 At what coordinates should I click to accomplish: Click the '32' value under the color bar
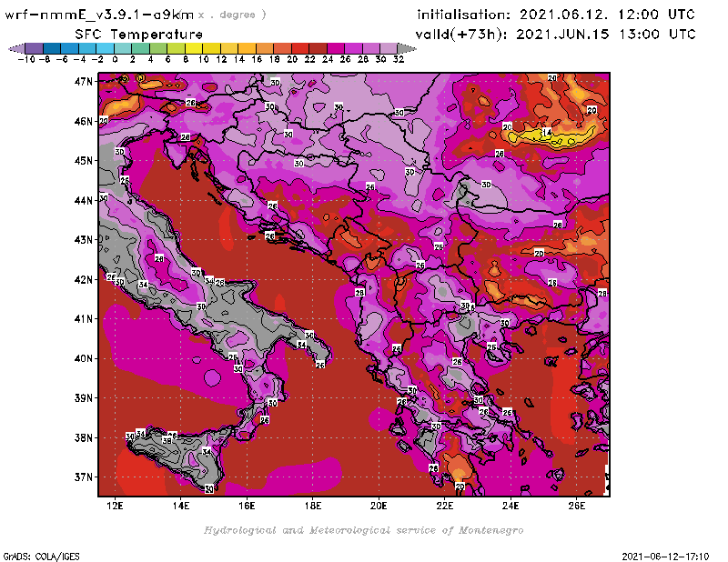(x=399, y=59)
